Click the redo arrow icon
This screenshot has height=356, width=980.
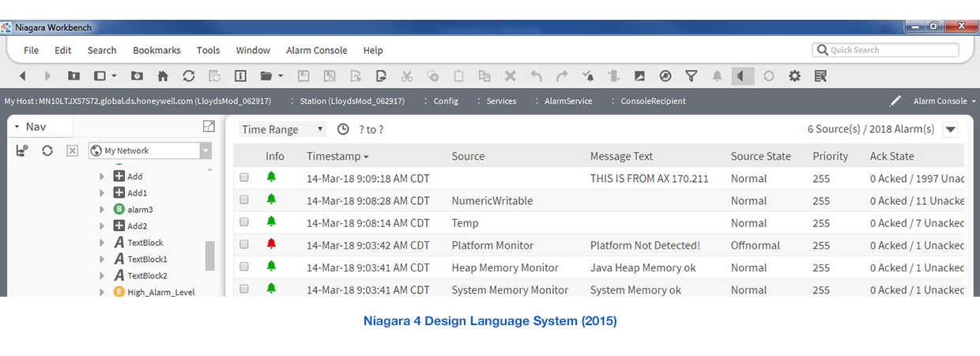point(562,76)
